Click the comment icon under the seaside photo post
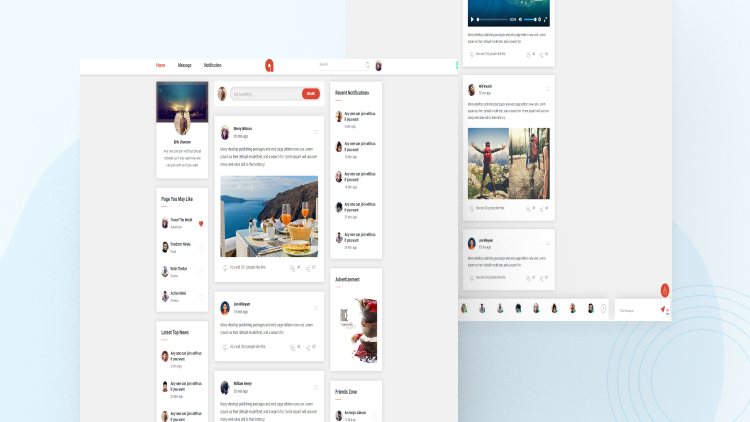 [x=293, y=267]
